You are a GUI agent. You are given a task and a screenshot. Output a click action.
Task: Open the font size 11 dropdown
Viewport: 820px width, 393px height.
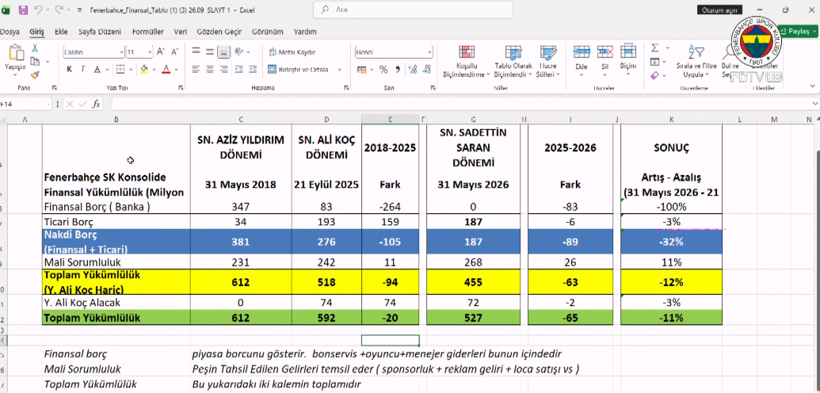click(150, 52)
